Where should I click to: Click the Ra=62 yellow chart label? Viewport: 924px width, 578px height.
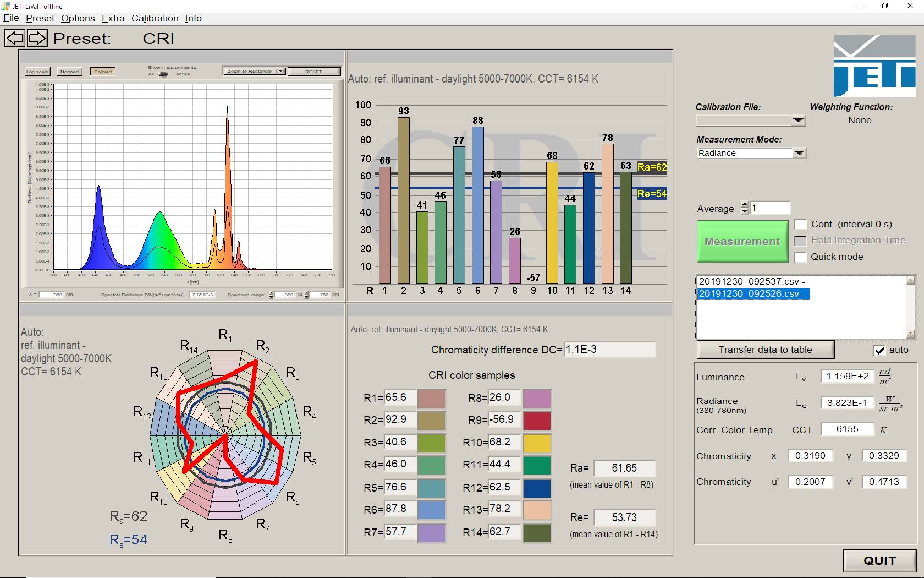(x=652, y=167)
